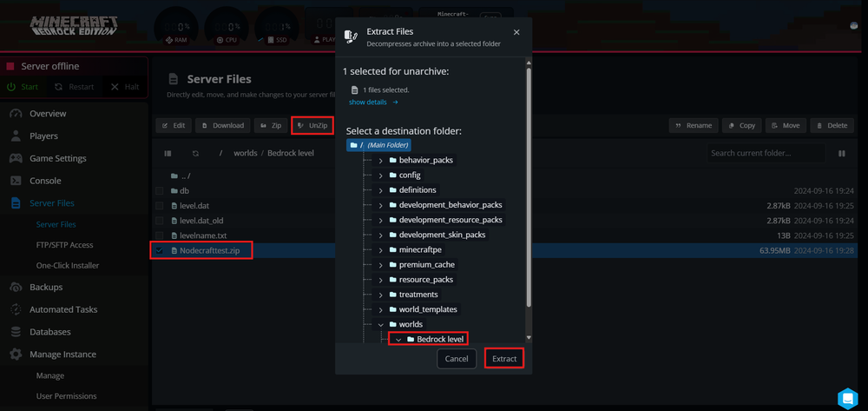The width and height of the screenshot is (868, 411).
Task: Collapse the worlds folder
Action: (x=380, y=325)
